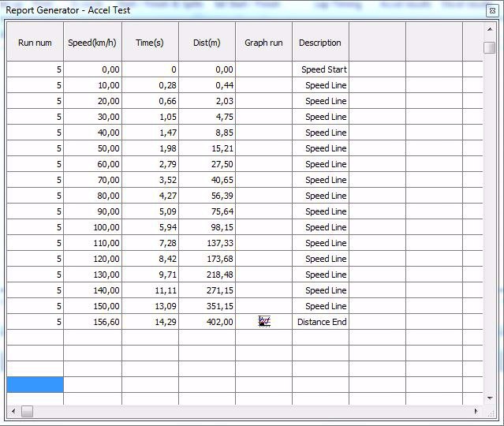Click the graph run icon in the Distance End row
Screen dimensions: 504x426
coord(264,322)
